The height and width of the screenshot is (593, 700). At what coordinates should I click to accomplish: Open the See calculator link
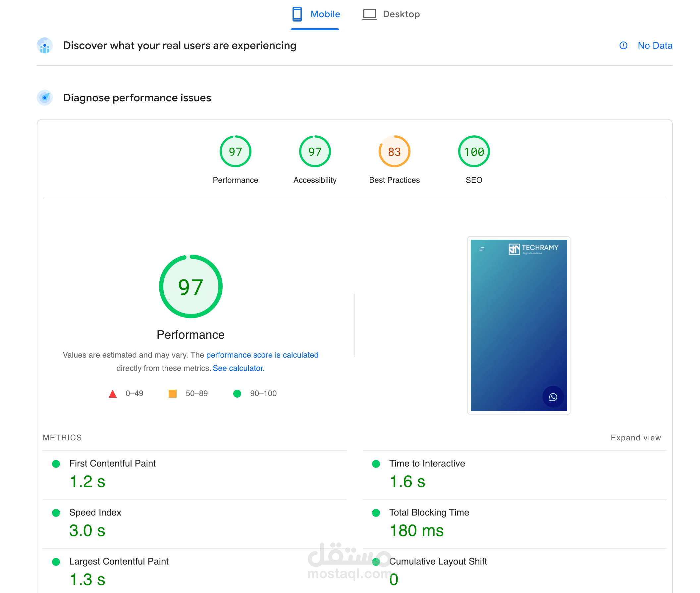pos(238,368)
